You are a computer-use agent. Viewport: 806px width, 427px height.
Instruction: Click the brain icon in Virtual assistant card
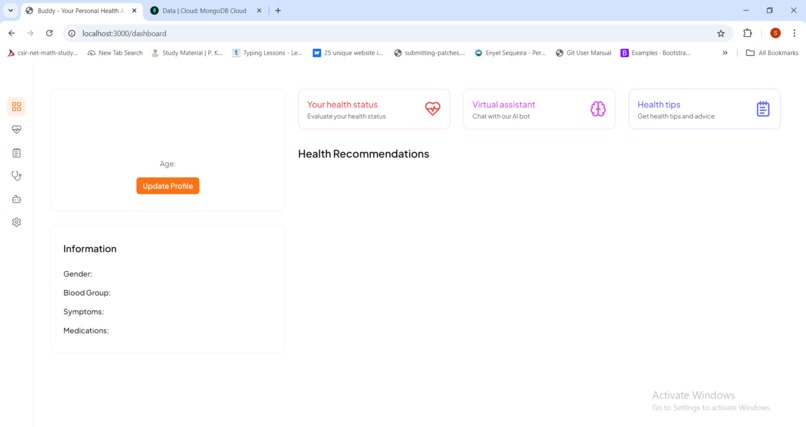point(598,108)
